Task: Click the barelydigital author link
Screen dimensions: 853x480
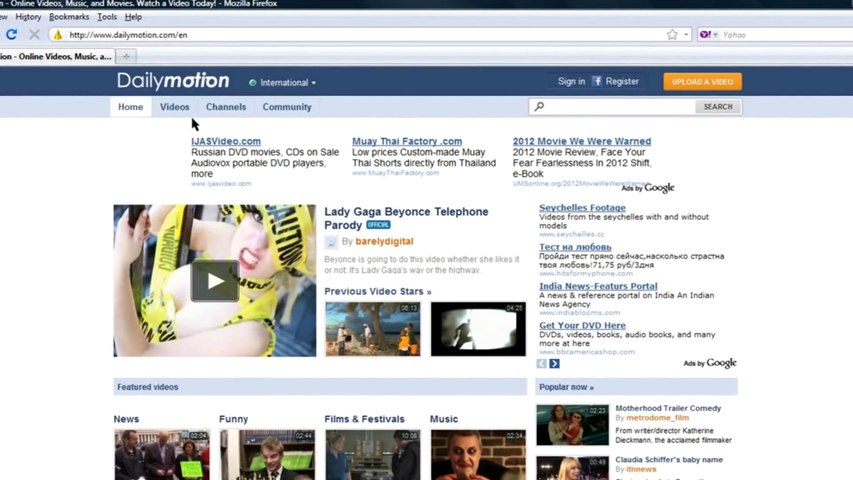Action: click(x=384, y=241)
